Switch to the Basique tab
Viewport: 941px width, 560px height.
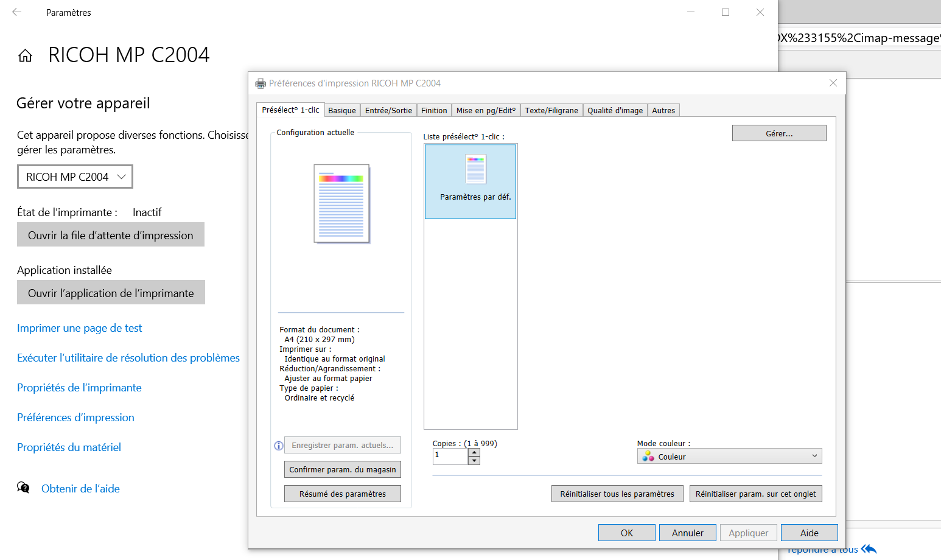click(342, 111)
